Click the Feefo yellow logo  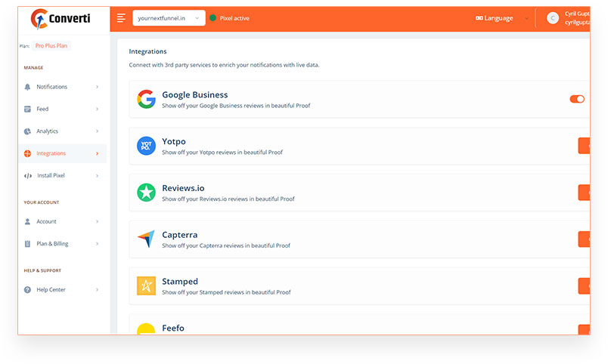point(146,329)
